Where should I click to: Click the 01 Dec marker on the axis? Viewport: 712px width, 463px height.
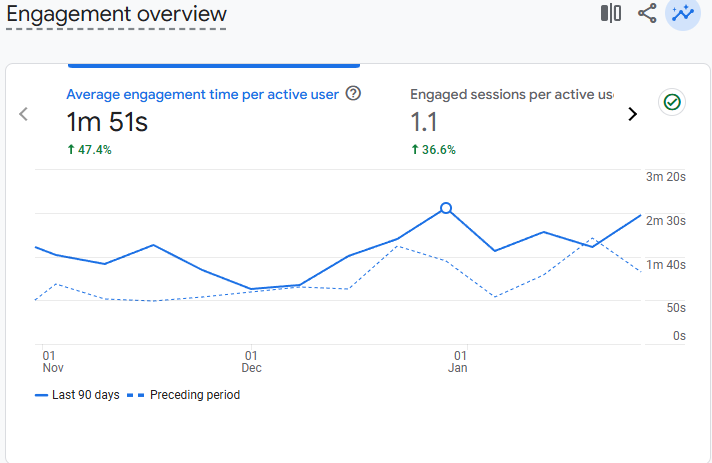tap(252, 361)
